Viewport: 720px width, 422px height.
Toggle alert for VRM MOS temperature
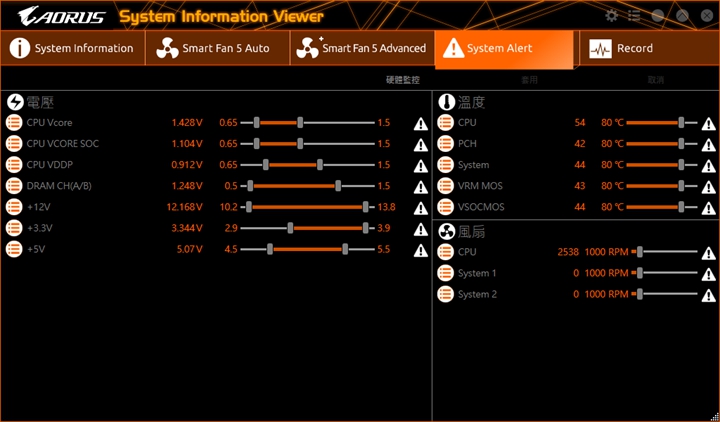709,187
